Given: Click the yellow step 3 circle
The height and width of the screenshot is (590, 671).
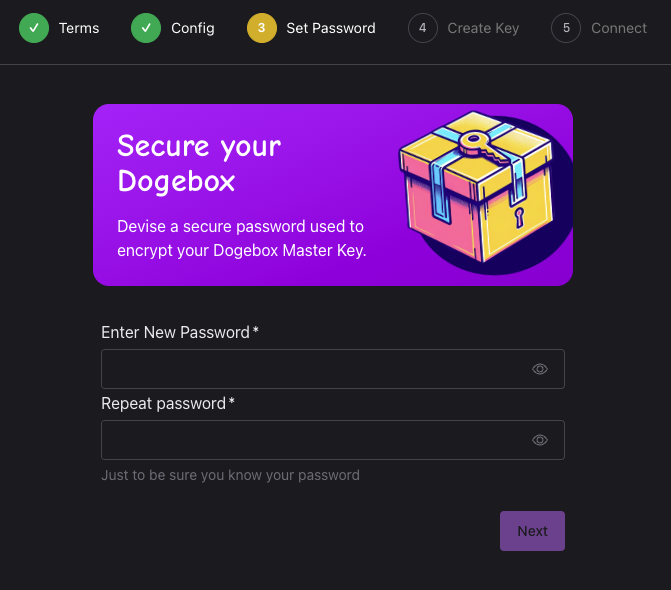Looking at the screenshot, I should [x=261, y=28].
